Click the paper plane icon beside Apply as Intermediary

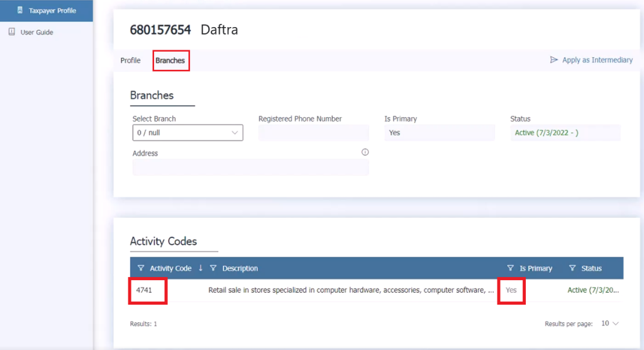point(553,60)
